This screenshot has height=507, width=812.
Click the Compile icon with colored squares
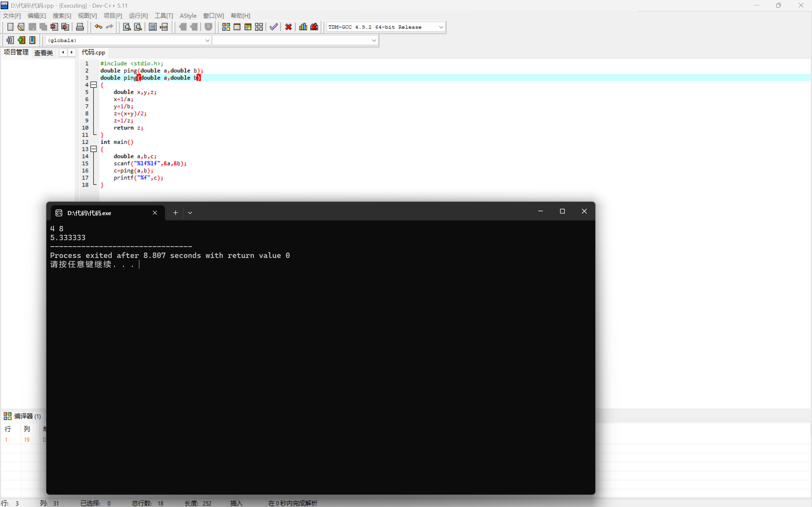pos(226,27)
